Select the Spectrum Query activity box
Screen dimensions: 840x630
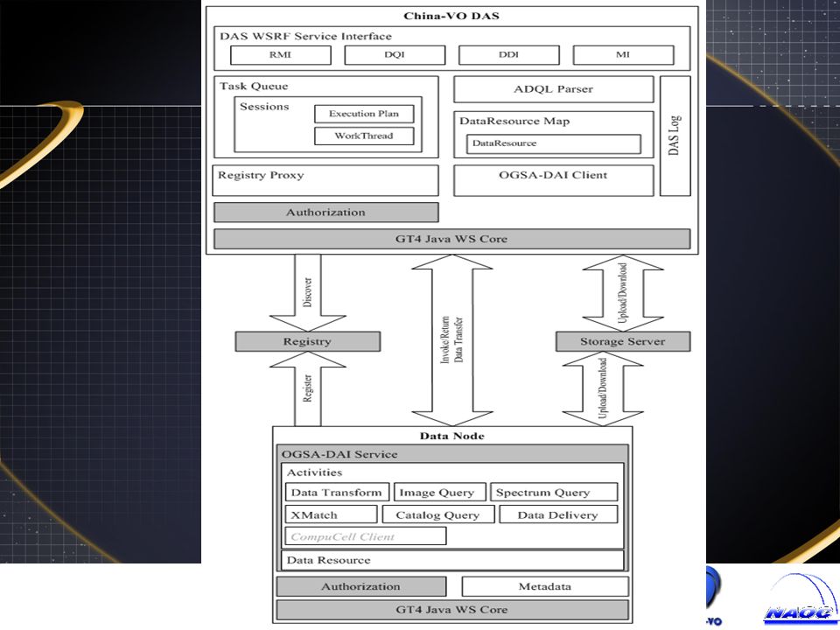(x=554, y=492)
